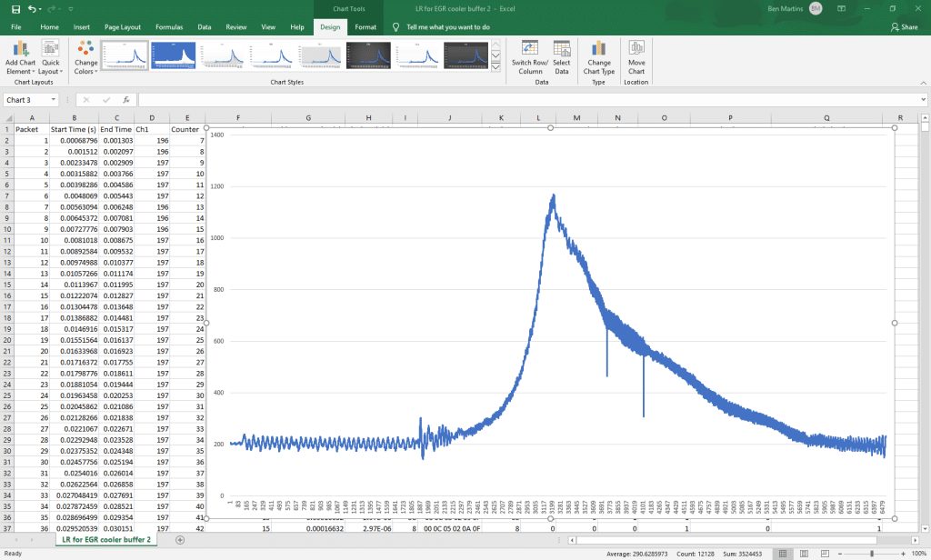The width and height of the screenshot is (931, 560).
Task: Click the Counter header cell
Action: (x=187, y=129)
